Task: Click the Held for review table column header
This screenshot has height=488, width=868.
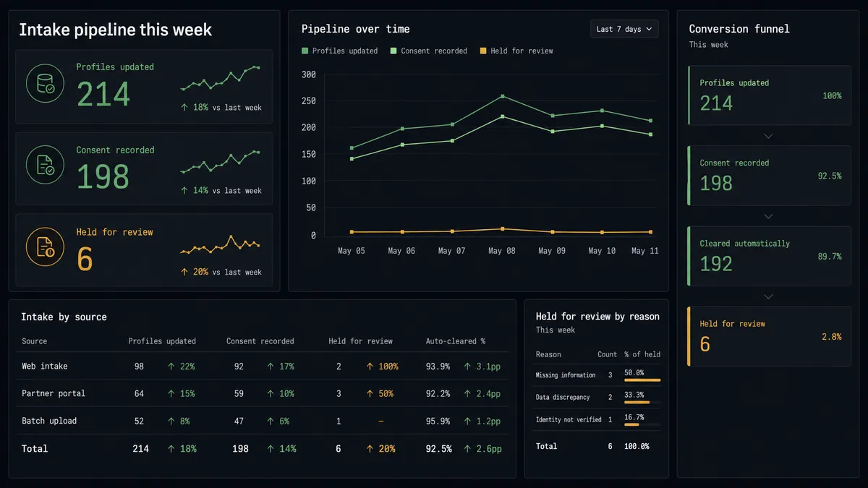Action: click(360, 341)
